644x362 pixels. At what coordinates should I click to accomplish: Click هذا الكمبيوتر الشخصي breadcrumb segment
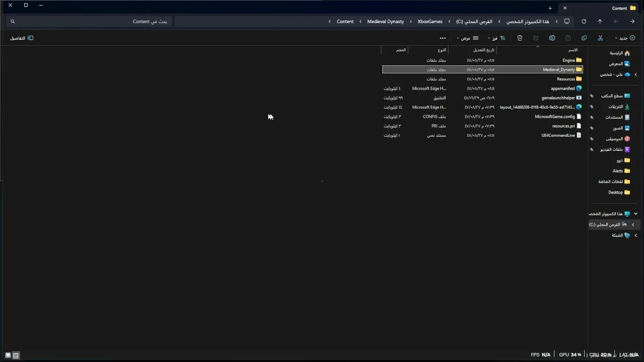coord(528,22)
